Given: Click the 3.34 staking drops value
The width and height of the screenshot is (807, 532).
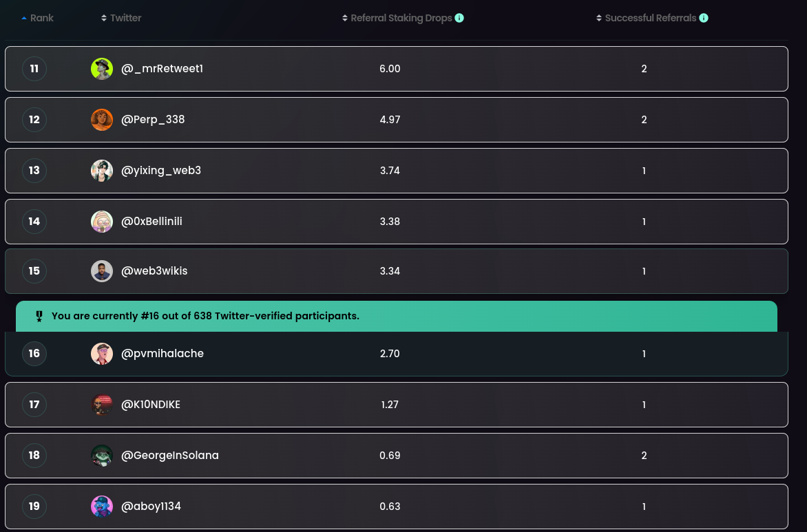Looking at the screenshot, I should point(390,271).
